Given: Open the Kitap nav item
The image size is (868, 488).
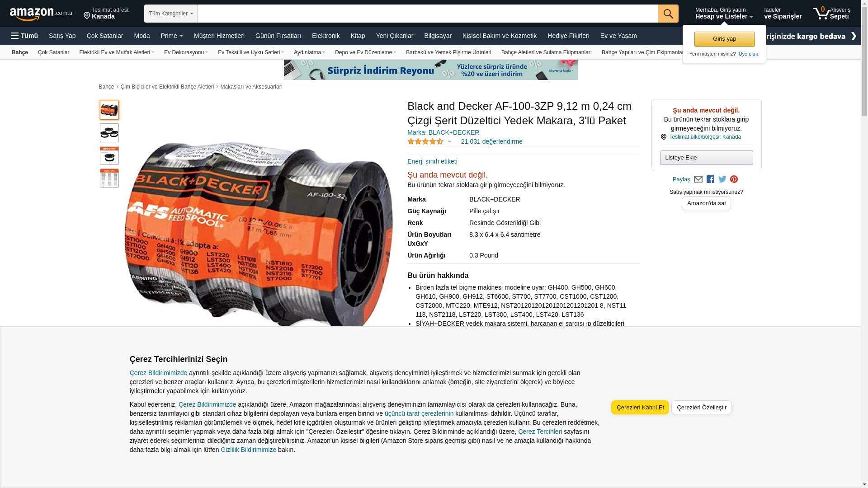Looking at the screenshot, I should (x=358, y=36).
